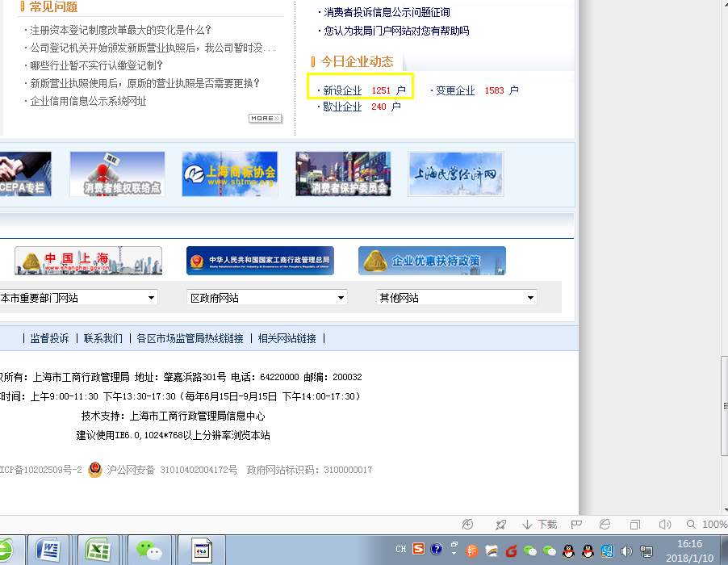Screen dimensions: 728x565
Task: Open system volume from the tray speaker icon
Action: tap(626, 551)
